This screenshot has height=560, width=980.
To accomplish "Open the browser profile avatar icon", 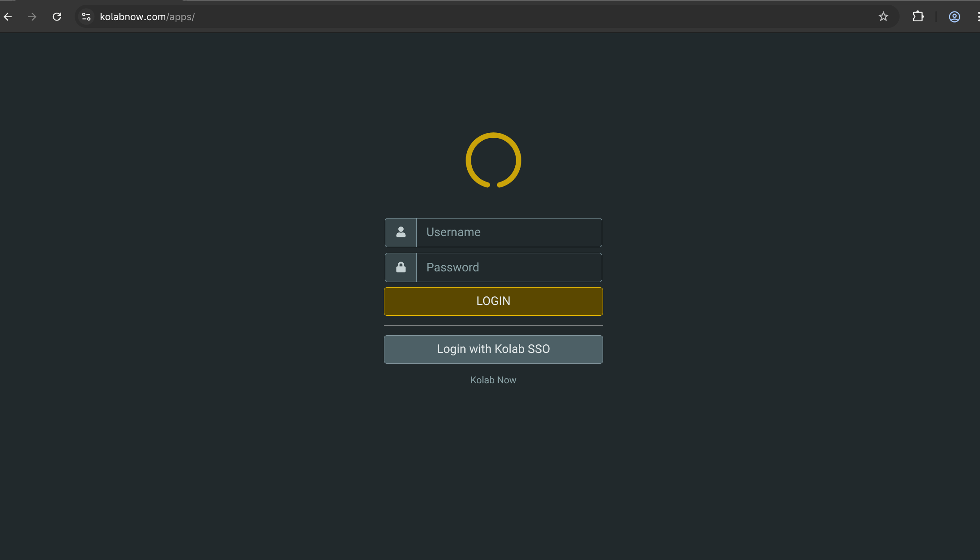I will [954, 17].
